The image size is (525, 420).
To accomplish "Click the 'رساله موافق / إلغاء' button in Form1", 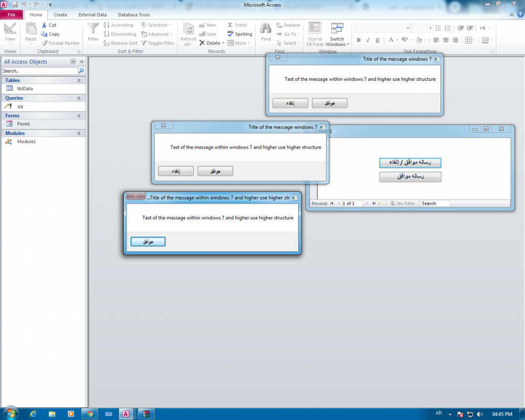I will (x=410, y=162).
